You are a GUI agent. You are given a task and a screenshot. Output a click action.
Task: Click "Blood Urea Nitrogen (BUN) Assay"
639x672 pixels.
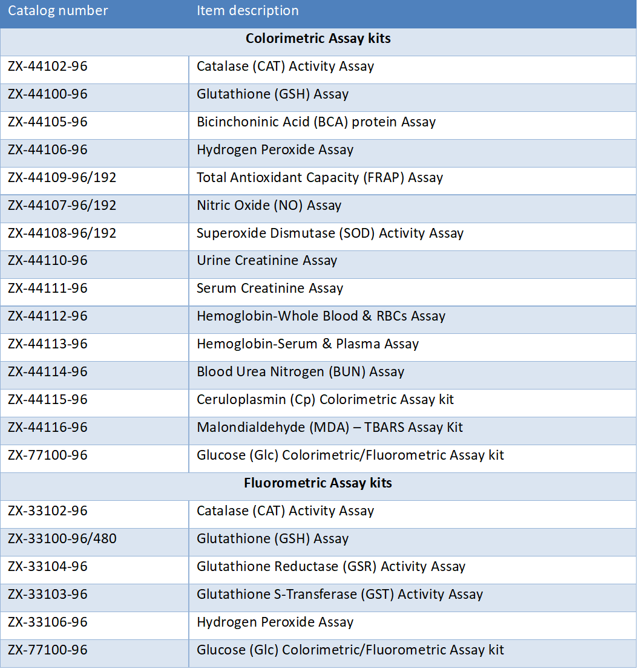[300, 372]
